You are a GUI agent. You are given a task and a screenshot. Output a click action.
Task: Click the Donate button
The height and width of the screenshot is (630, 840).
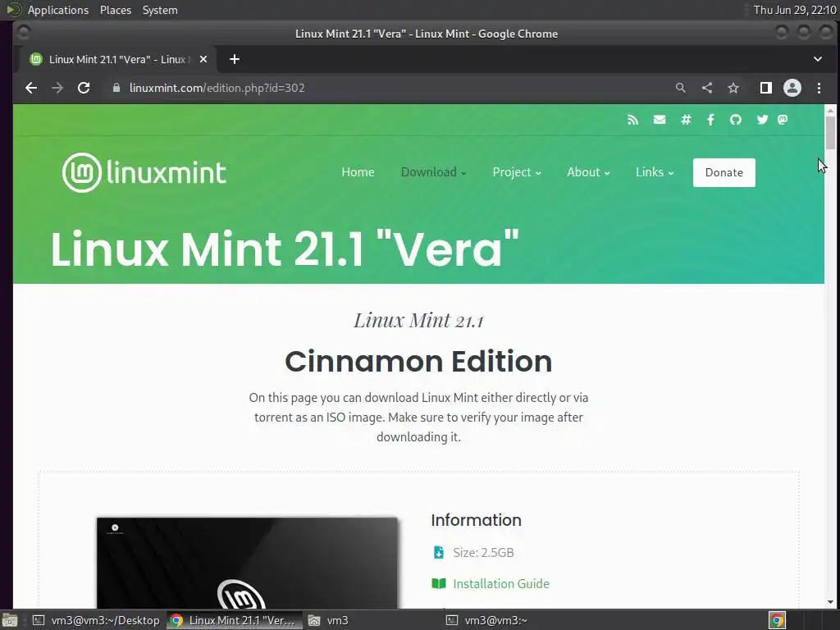click(x=724, y=172)
